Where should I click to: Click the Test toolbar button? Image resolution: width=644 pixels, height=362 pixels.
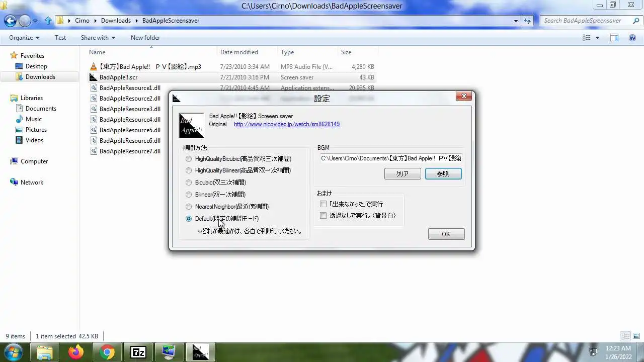(60, 38)
